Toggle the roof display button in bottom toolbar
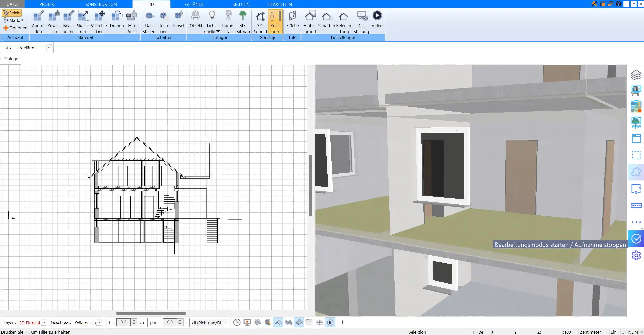Image resolution: width=644 pixels, height=335 pixels. [278, 322]
